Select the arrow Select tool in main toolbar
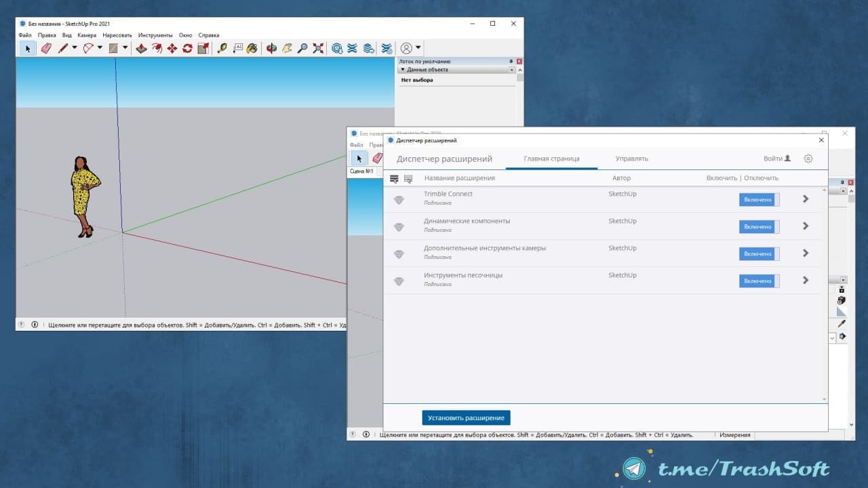This screenshot has height=488, width=868. (28, 48)
